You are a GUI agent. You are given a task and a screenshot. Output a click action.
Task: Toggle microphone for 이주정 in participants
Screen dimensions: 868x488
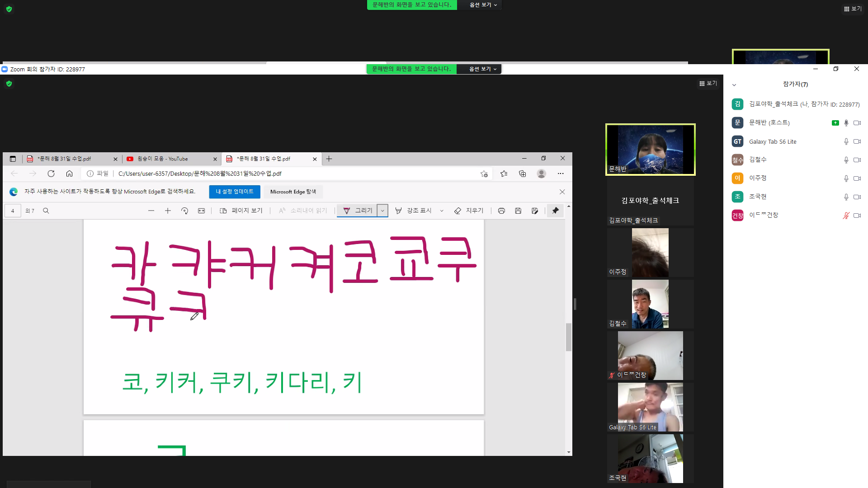(846, 178)
